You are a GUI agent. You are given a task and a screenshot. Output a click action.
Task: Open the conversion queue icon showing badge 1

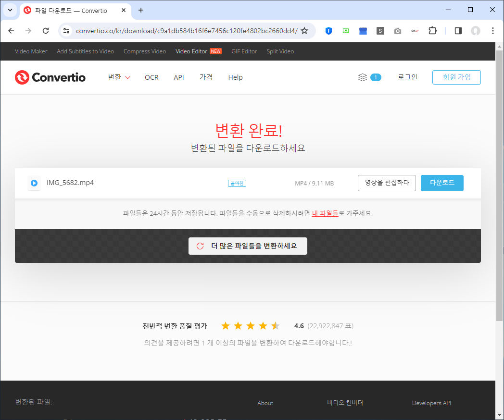(369, 77)
